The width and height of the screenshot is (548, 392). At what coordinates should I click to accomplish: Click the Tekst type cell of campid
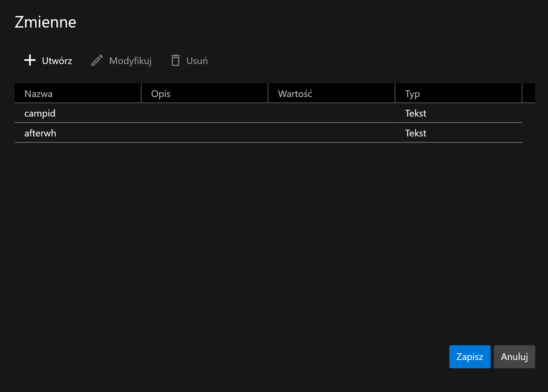click(x=415, y=113)
